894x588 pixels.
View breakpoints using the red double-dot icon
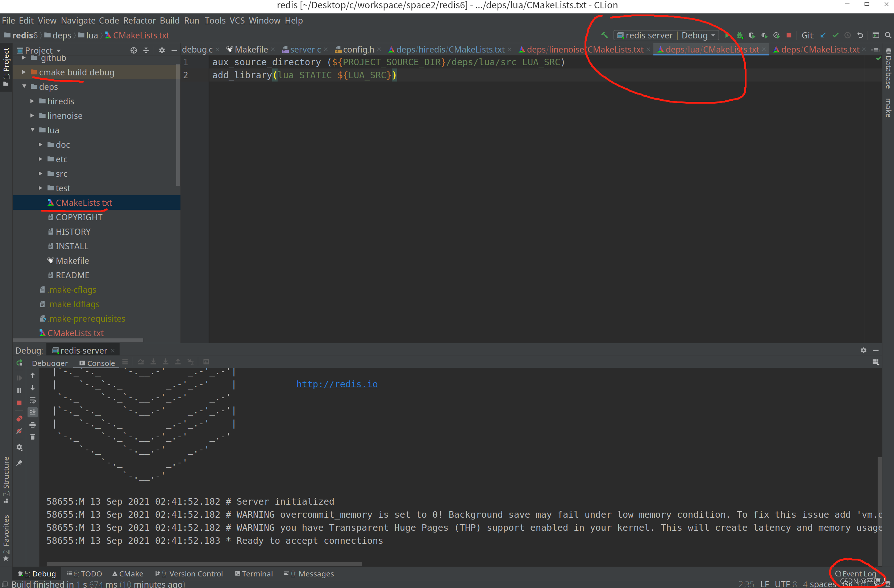(19, 419)
